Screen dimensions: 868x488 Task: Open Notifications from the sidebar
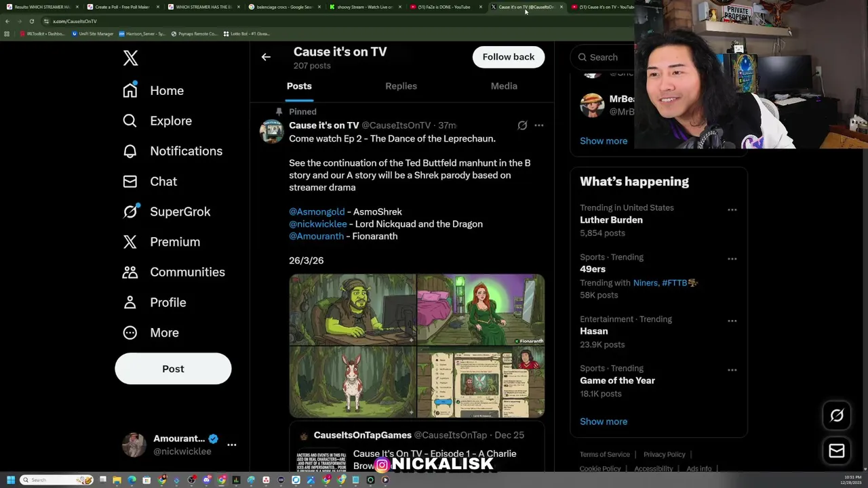(172, 151)
